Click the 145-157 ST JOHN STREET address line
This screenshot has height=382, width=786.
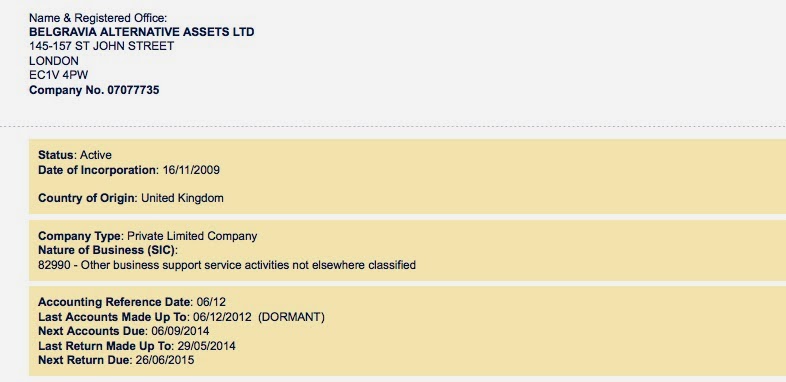tap(102, 47)
